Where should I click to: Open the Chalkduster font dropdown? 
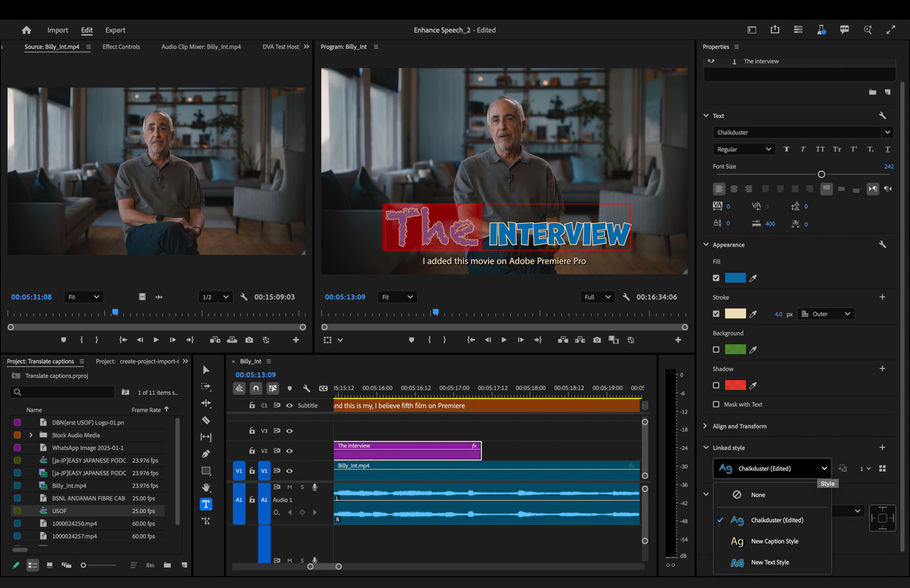[802, 132]
